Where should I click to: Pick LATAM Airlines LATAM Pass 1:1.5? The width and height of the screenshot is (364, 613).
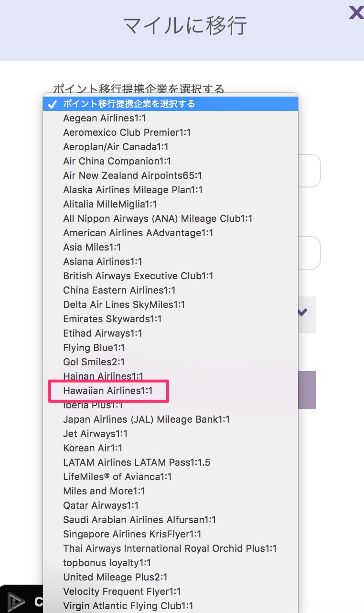(x=137, y=462)
